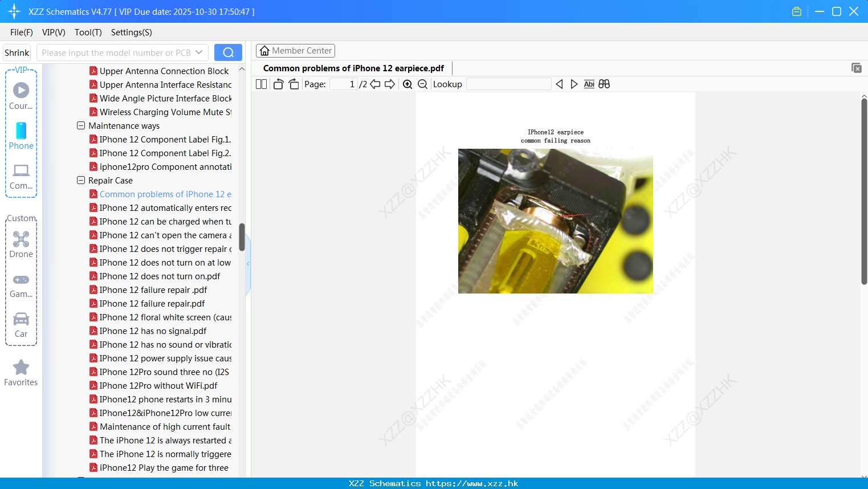This screenshot has width=868, height=489.
Task: Zoom out of the PDF
Action: point(422,84)
